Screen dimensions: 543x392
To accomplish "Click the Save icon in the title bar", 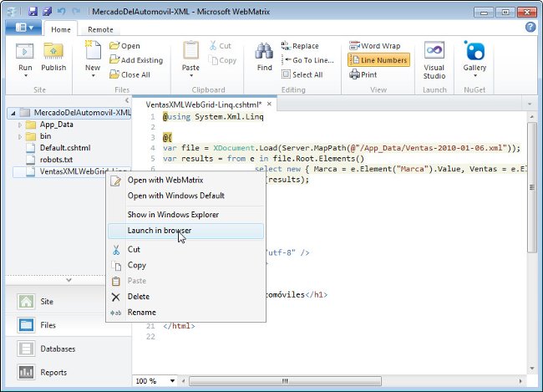I will [33, 12].
